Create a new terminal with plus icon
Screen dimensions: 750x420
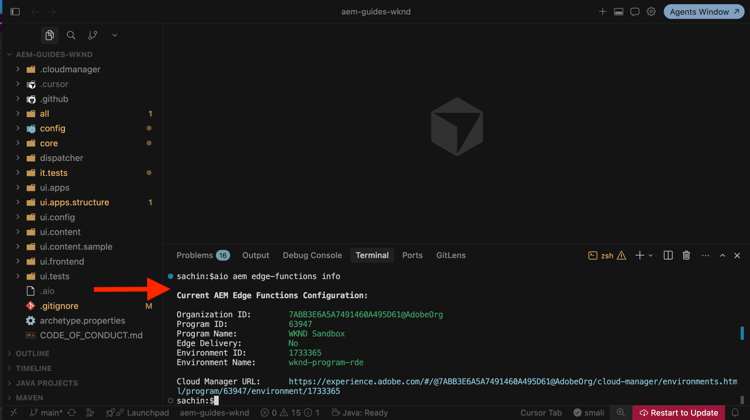pos(640,256)
